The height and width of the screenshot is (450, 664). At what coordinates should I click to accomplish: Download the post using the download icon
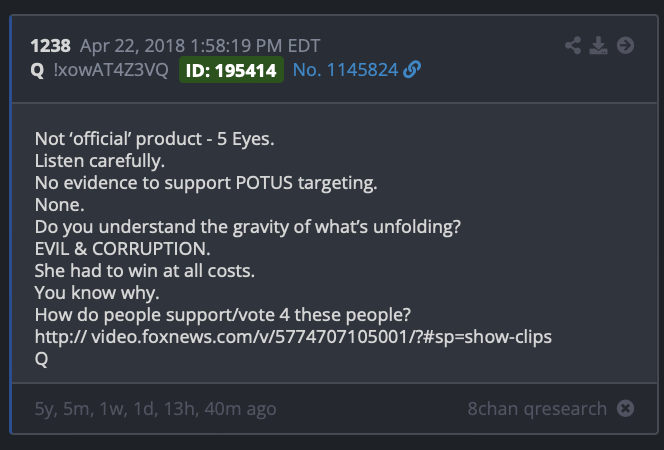click(x=598, y=45)
